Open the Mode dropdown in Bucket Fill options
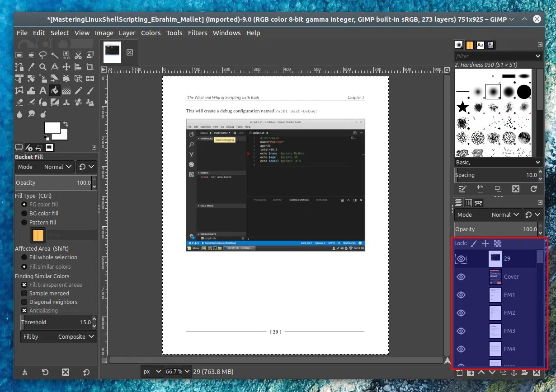This screenshot has height=392, width=556. pyautogui.click(x=55, y=167)
